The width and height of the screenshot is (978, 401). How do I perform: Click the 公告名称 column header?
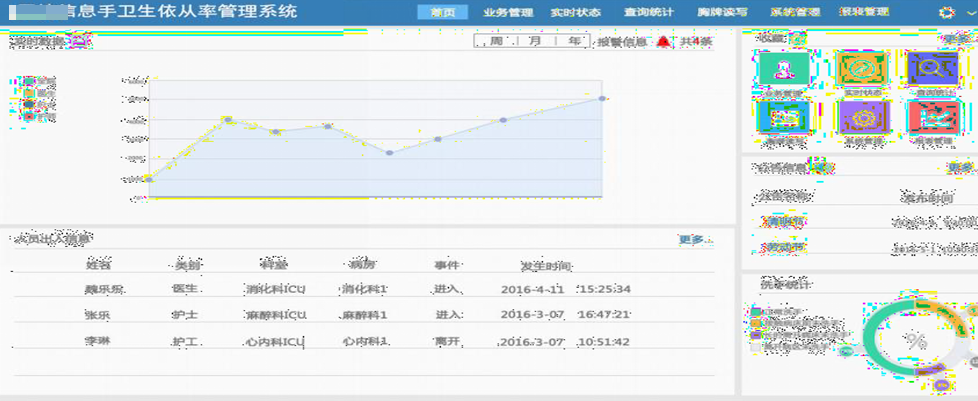(783, 198)
